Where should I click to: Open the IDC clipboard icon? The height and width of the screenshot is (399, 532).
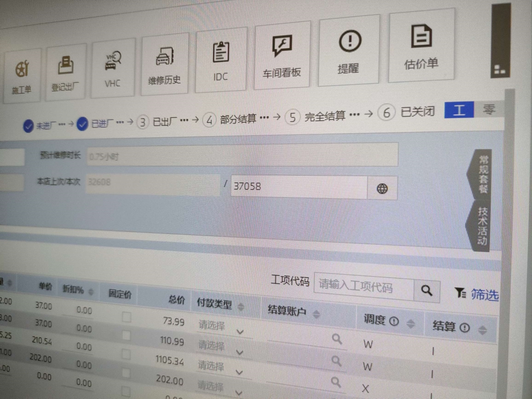221,60
